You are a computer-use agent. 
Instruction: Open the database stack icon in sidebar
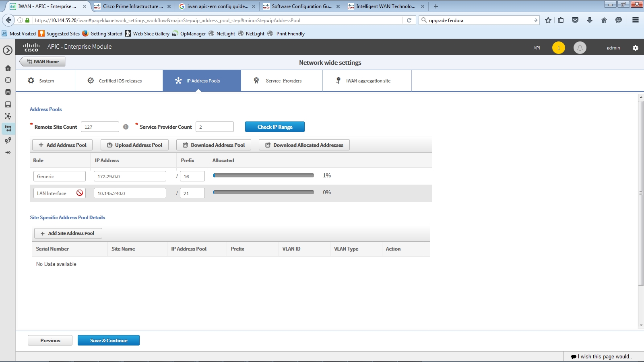click(x=8, y=92)
